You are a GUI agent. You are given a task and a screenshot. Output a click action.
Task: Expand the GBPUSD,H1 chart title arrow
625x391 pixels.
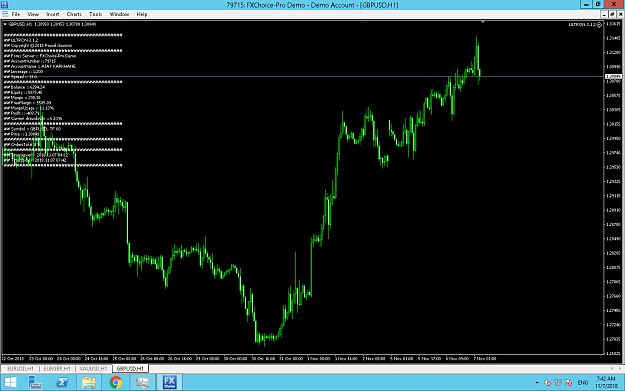point(5,24)
